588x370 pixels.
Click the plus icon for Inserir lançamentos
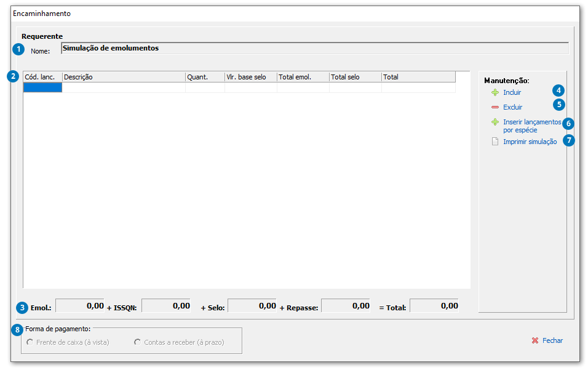click(x=495, y=122)
